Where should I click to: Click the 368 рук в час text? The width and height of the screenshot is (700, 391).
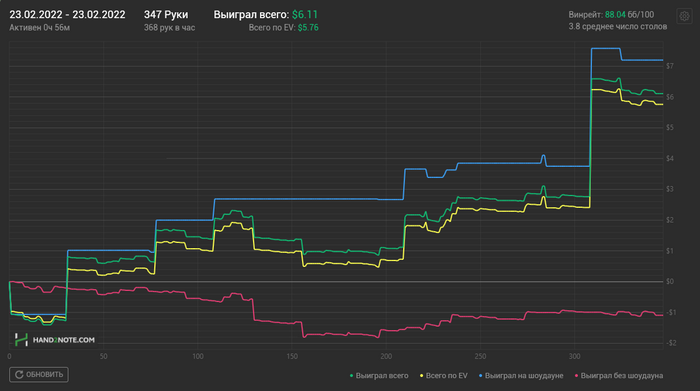tap(169, 28)
